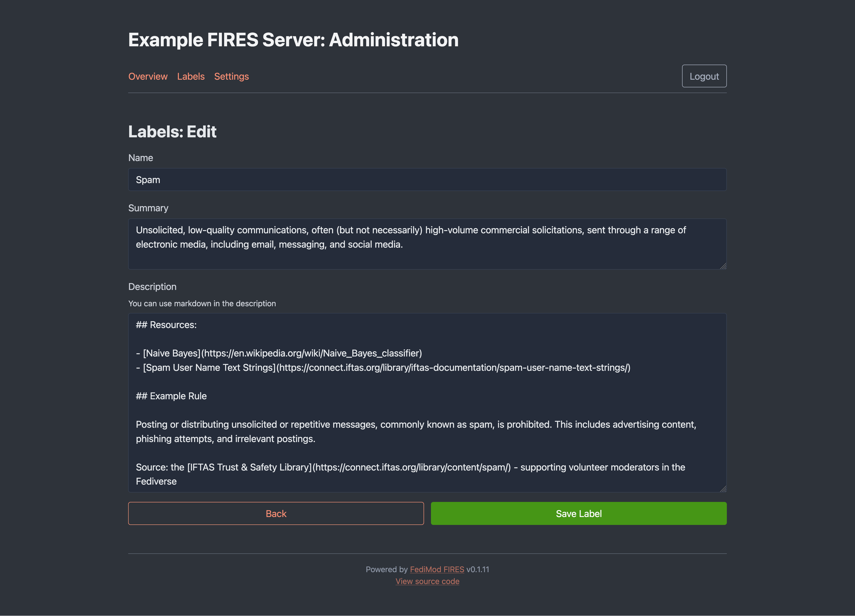855x616 pixels.
Task: Click the Example FIRES Server: Administration heading
Action: point(293,40)
